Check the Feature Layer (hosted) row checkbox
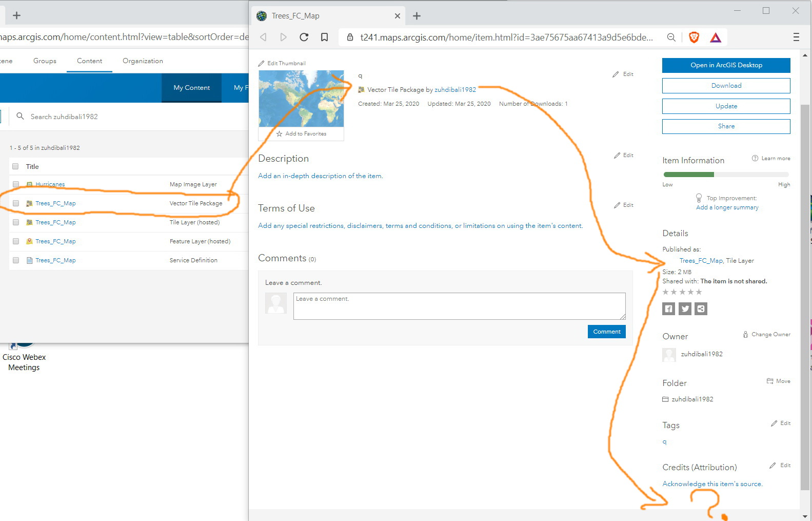 (x=16, y=241)
